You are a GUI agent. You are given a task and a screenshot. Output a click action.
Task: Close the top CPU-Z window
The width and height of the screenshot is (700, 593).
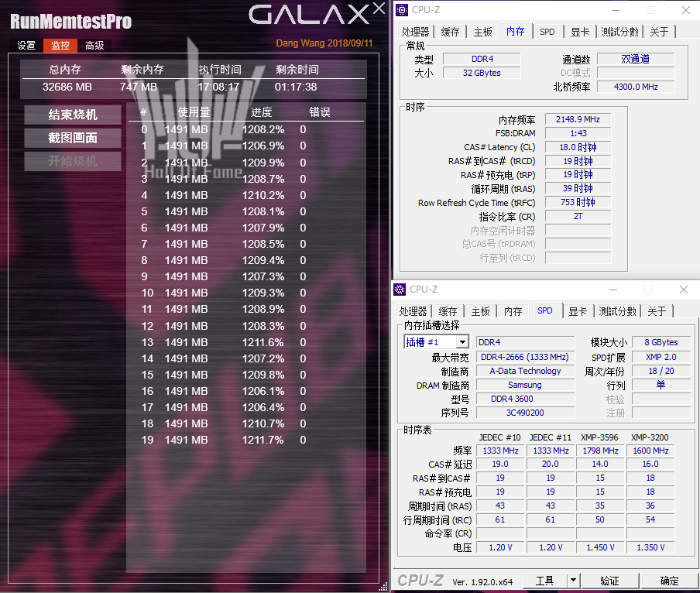(x=686, y=10)
